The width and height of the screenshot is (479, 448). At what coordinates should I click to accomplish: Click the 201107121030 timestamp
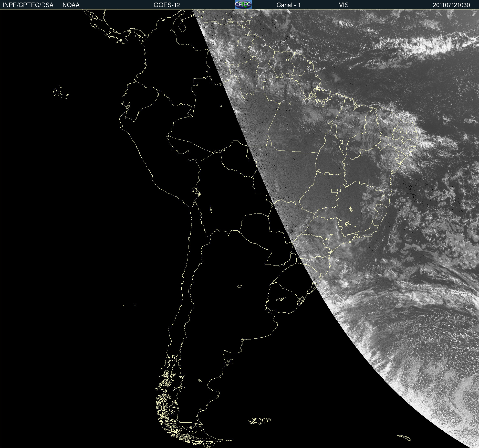[451, 5]
